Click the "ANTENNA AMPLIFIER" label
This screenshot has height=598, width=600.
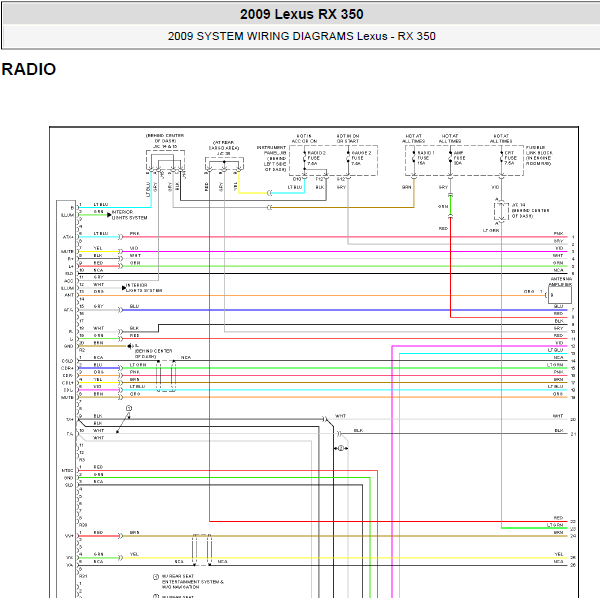tap(561, 282)
